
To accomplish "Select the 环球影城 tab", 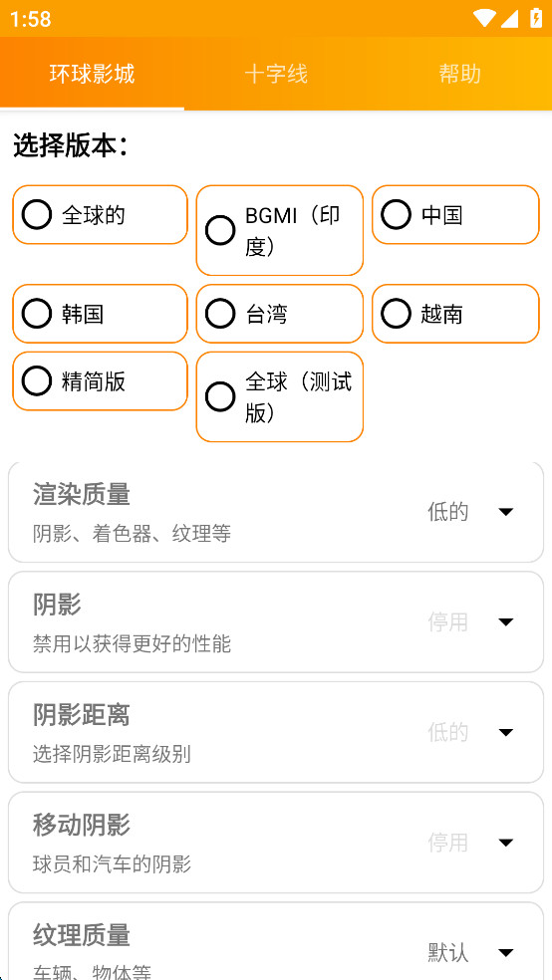I will (92, 74).
